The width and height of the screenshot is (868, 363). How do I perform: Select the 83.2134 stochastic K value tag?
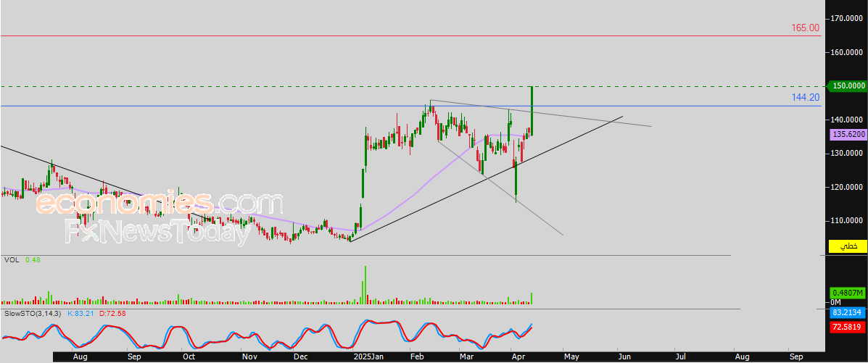coord(848,313)
